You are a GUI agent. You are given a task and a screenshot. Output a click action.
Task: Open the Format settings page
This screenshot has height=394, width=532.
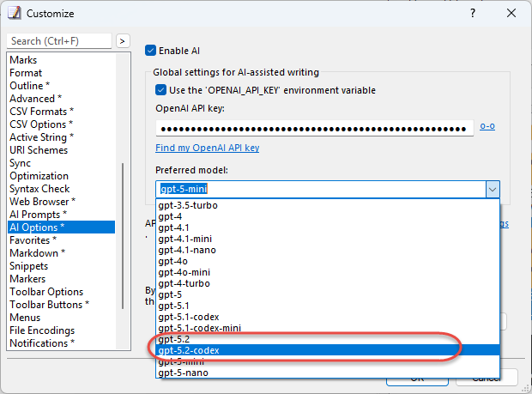click(62, 73)
